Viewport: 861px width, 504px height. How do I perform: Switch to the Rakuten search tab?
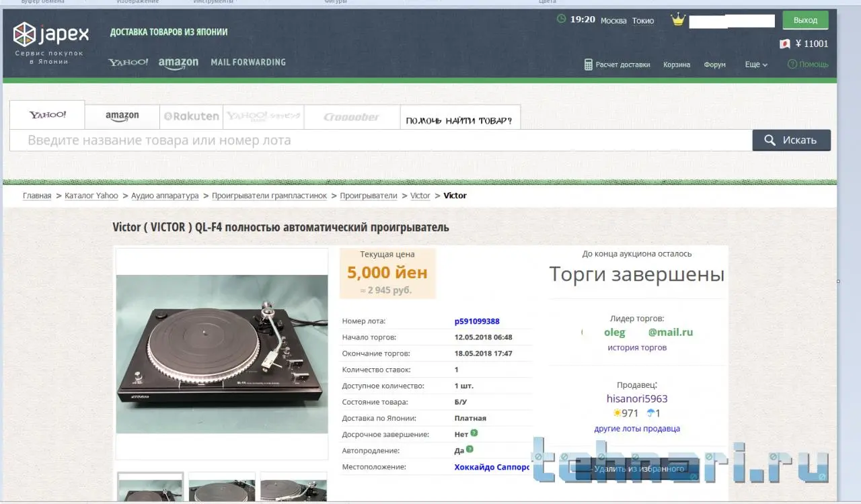192,117
